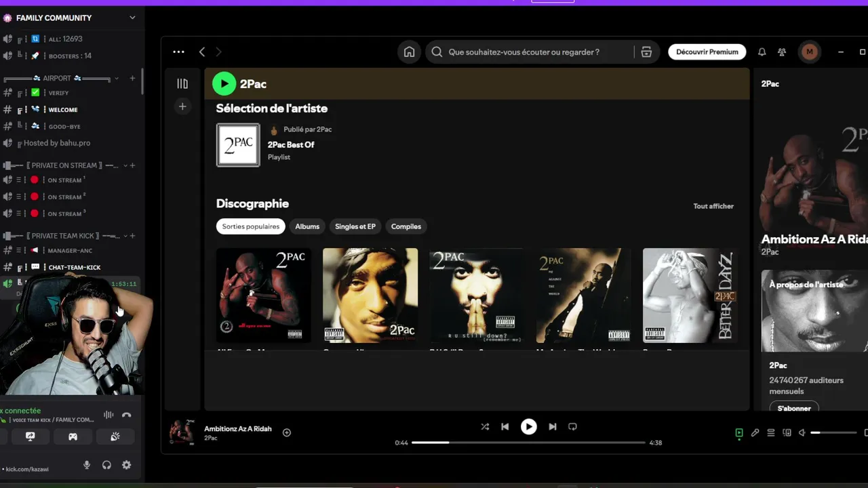
Task: Mute Spotify with the speaker icon
Action: tap(802, 432)
